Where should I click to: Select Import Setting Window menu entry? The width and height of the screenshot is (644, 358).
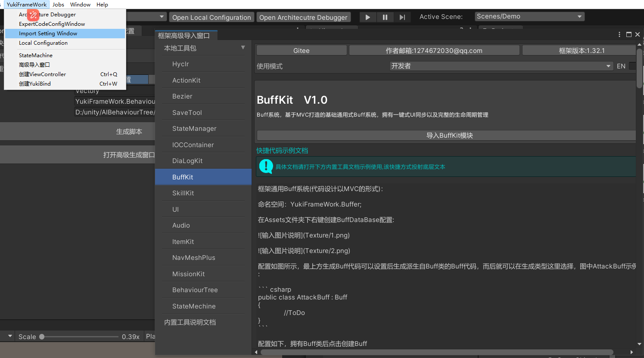pyautogui.click(x=65, y=33)
